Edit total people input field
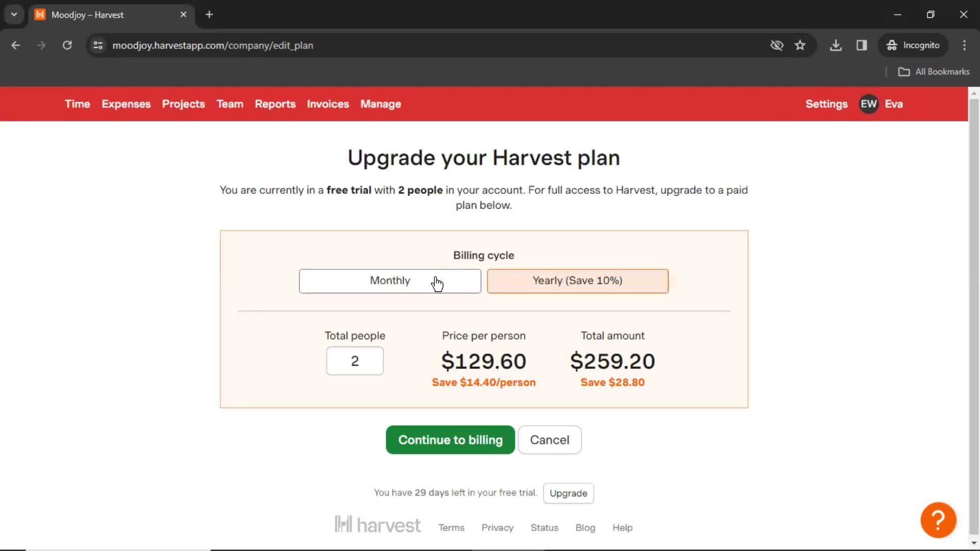Screen dimensions: 980x551 [x=355, y=361]
